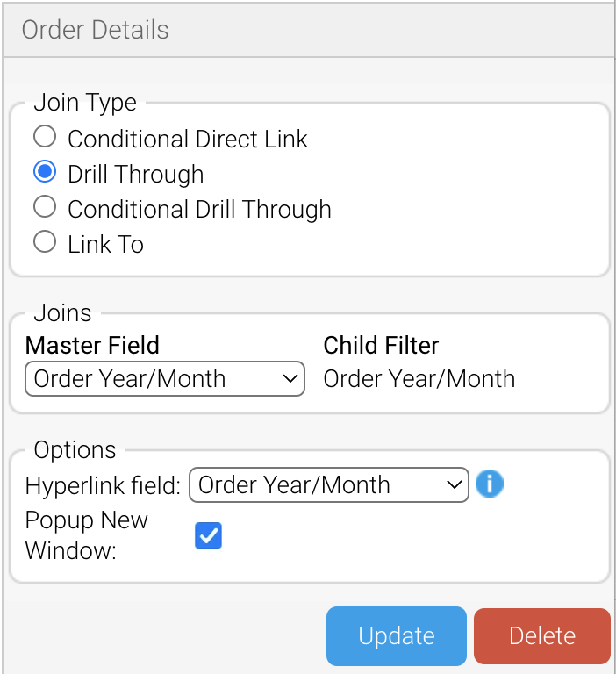Click the red Delete button
The height and width of the screenshot is (674, 616).
(x=542, y=636)
